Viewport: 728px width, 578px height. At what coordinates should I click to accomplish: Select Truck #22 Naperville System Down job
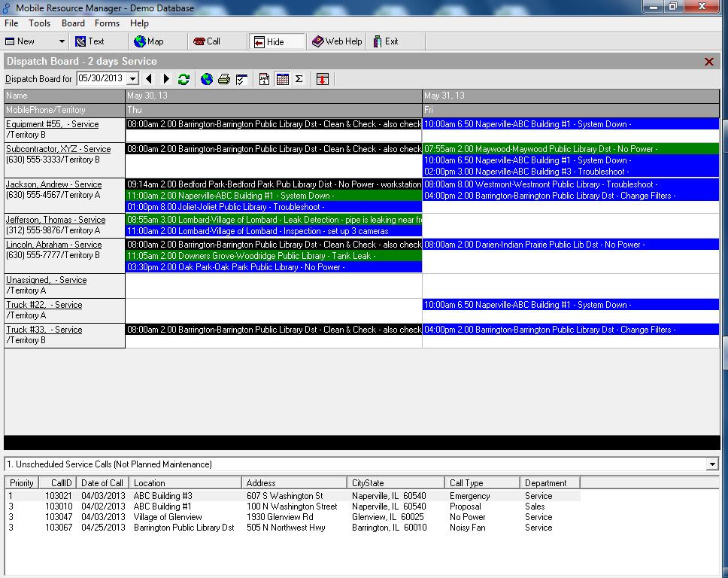point(571,305)
